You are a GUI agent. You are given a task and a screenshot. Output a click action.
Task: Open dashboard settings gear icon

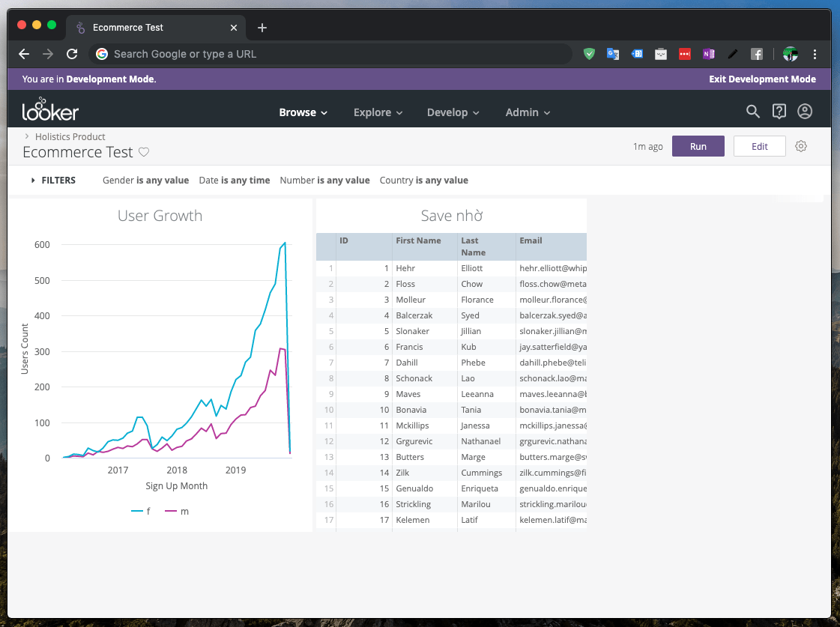pos(801,146)
